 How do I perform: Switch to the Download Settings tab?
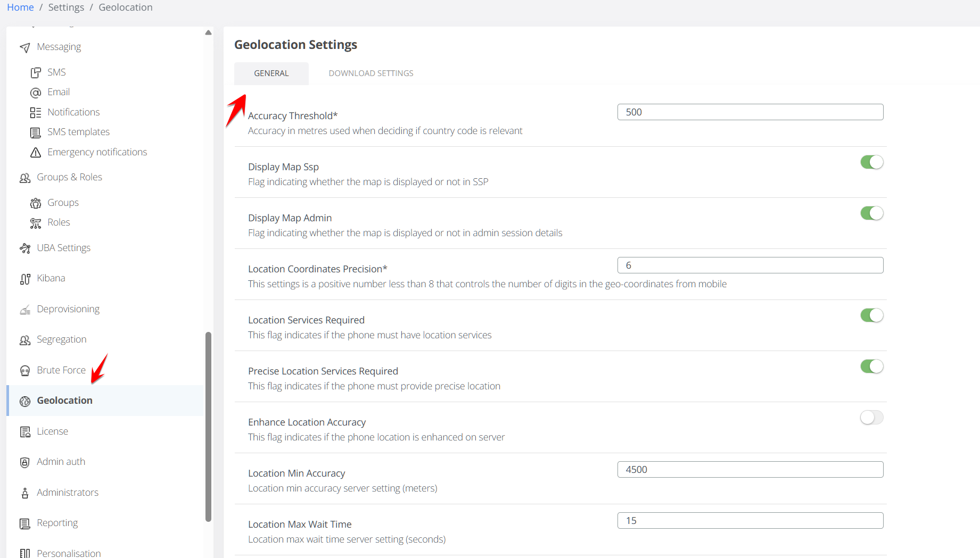point(370,73)
